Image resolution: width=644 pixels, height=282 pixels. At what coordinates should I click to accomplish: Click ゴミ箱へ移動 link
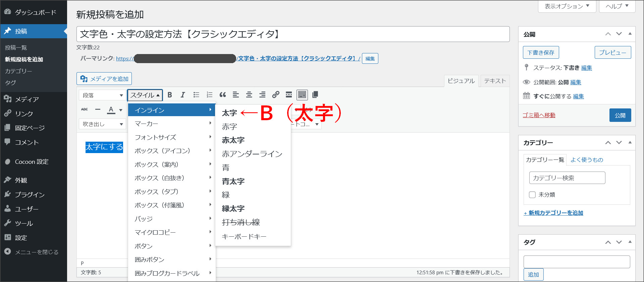539,115
